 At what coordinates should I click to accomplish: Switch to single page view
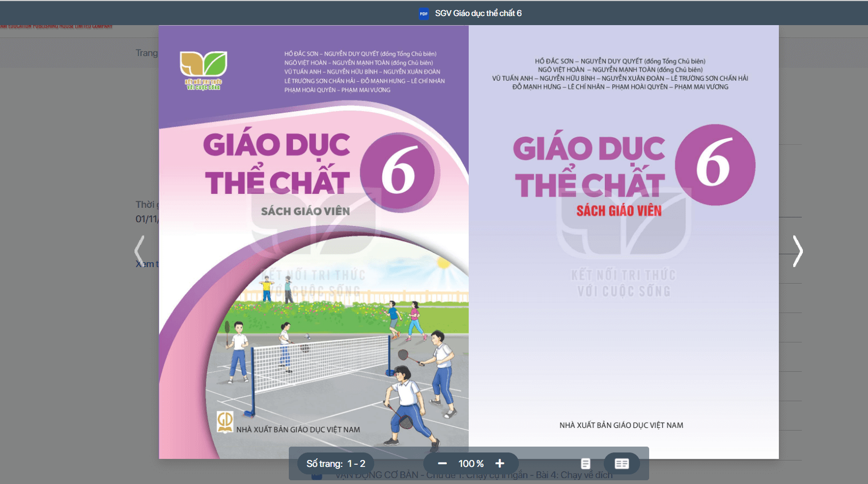click(x=586, y=464)
